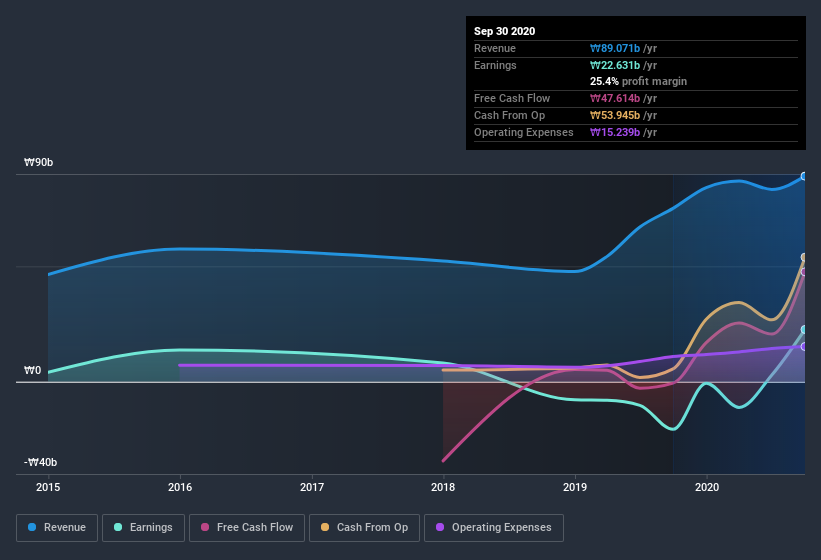The image size is (821, 560).
Task: Click the Free Cash Flow label in the tooltip
Action: click(x=512, y=98)
